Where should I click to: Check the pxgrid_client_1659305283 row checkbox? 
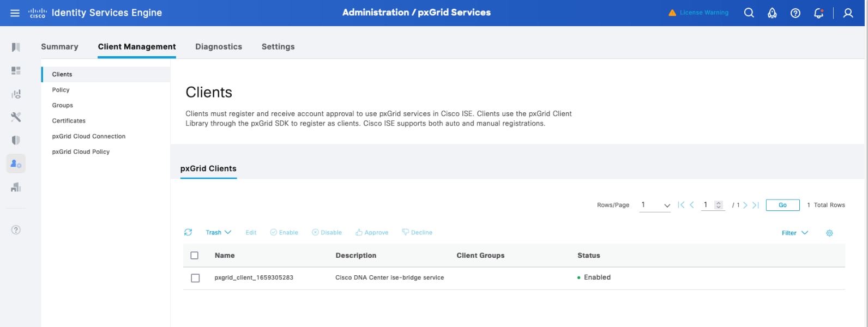click(x=195, y=278)
